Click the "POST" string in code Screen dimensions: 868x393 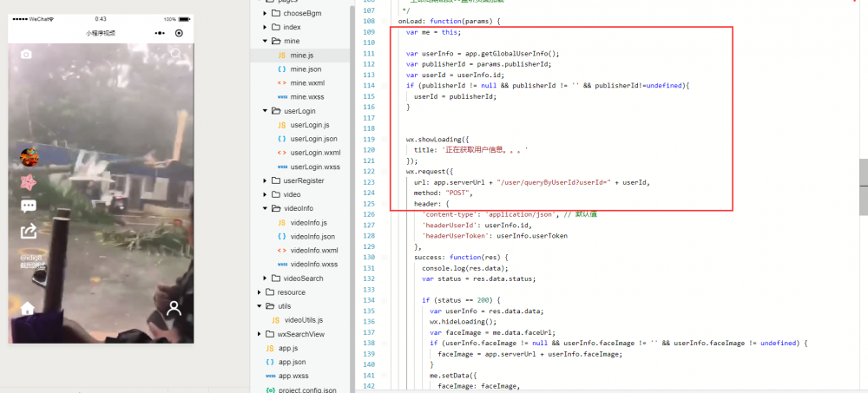pyautogui.click(x=457, y=193)
